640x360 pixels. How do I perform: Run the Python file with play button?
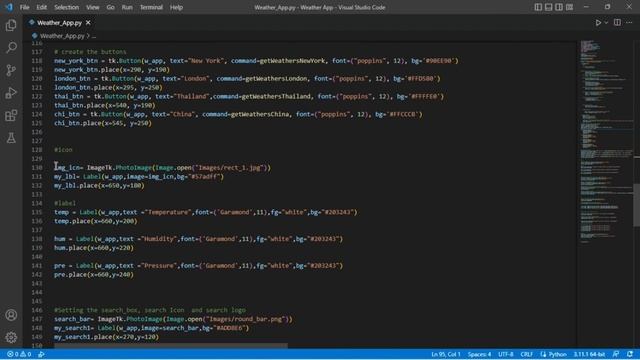pos(598,23)
